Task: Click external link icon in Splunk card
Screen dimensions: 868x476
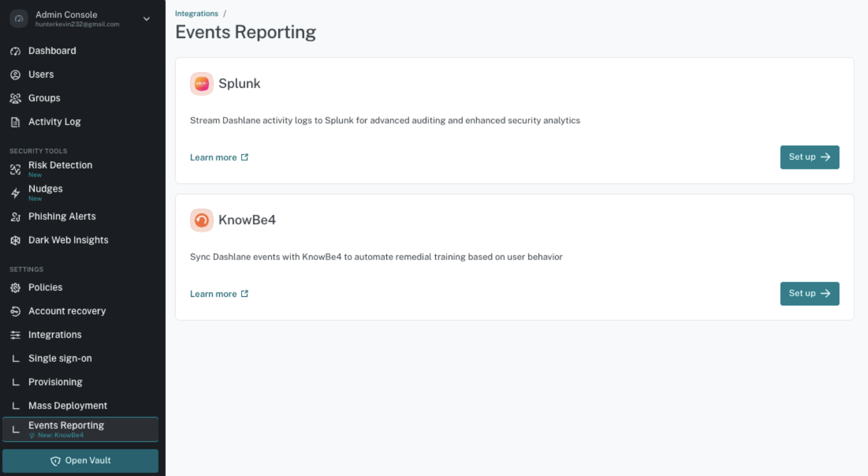Action: tap(245, 157)
